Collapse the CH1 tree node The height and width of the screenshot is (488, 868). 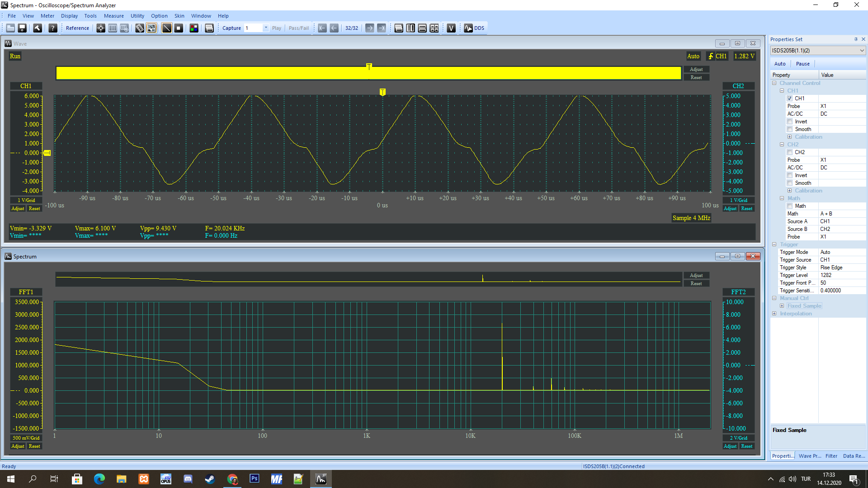(x=782, y=91)
